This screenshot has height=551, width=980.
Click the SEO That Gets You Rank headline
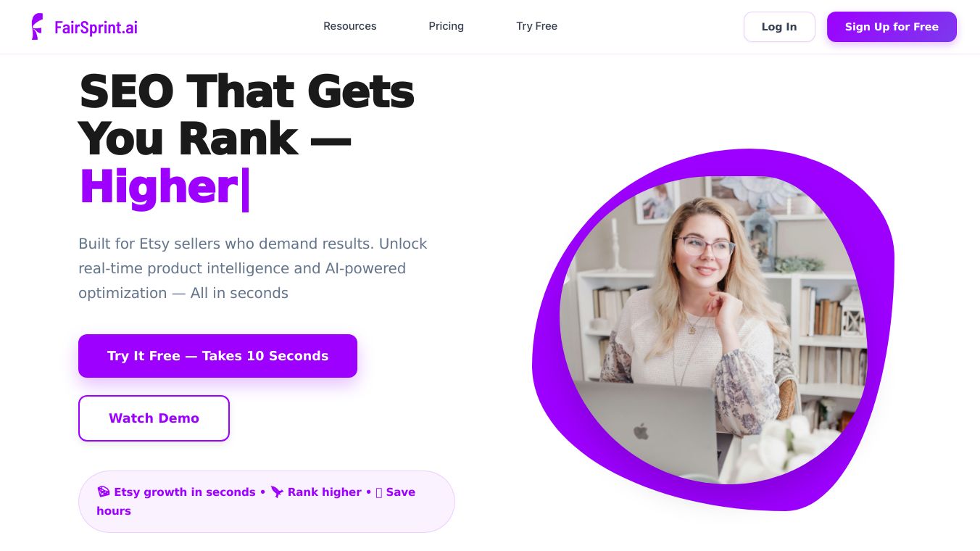coord(246,115)
